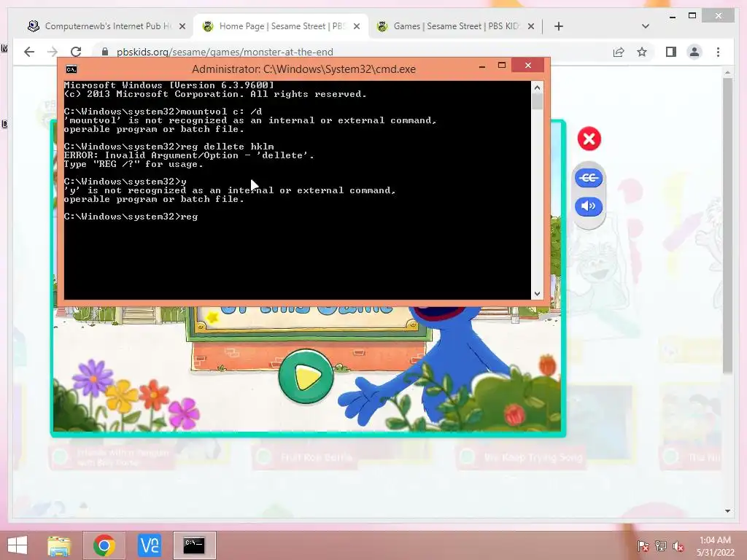Maximize the Chrome window

pos(692,16)
